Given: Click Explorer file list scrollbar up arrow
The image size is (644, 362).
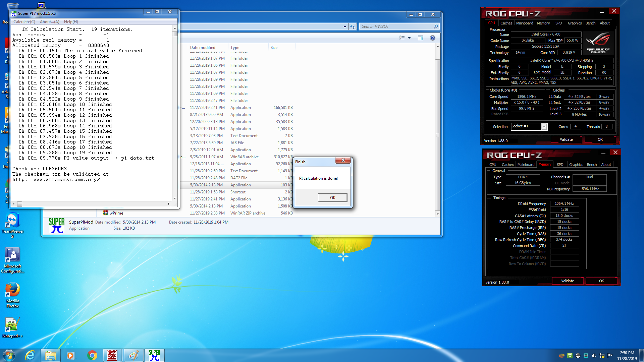Looking at the screenshot, I should point(437,46).
